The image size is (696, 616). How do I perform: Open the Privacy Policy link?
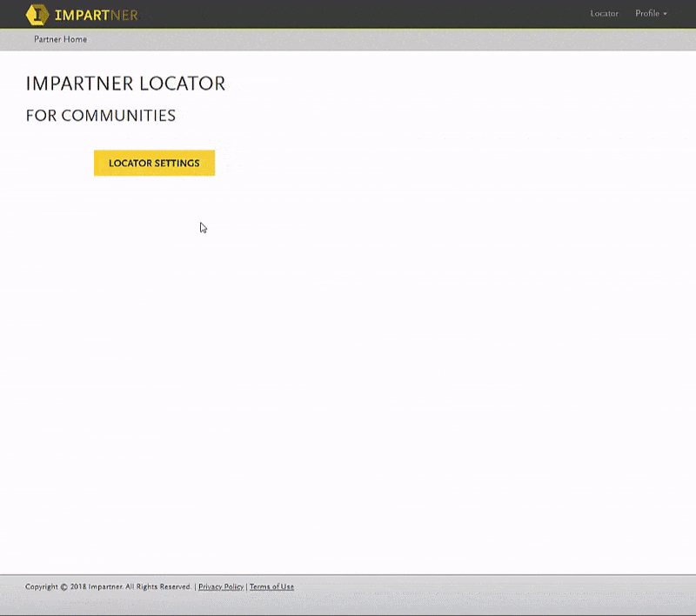pos(221,586)
